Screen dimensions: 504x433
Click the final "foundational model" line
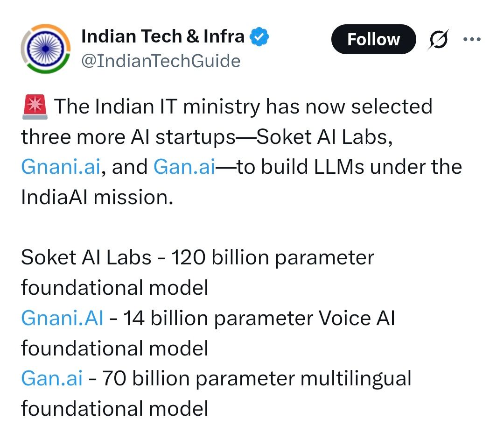pos(114,409)
